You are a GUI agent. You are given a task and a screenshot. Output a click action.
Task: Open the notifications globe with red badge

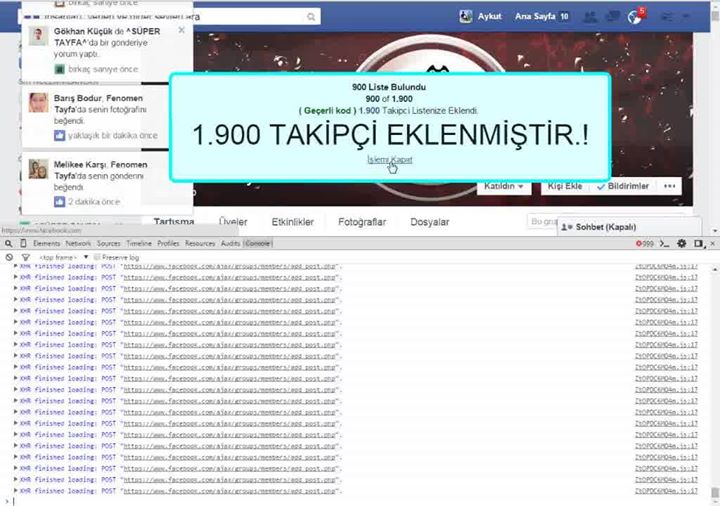coord(635,17)
